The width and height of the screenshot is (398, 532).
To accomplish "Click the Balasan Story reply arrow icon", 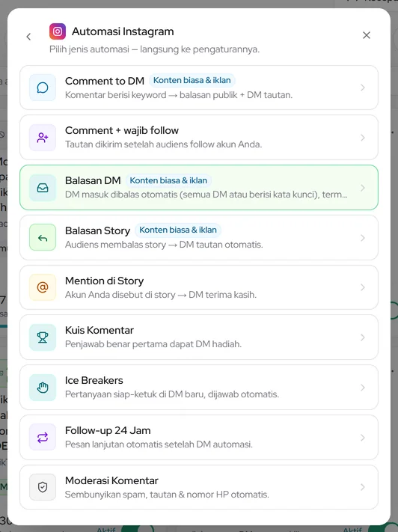I will click(43, 237).
